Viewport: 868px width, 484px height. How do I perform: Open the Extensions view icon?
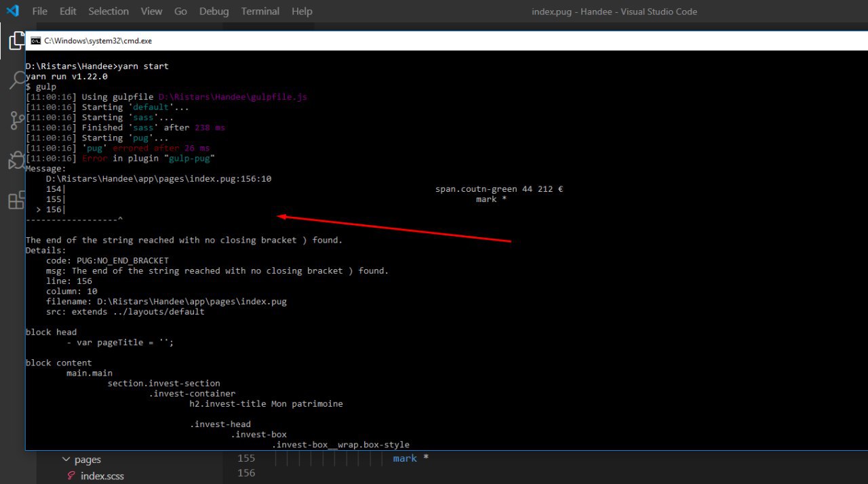(16, 201)
